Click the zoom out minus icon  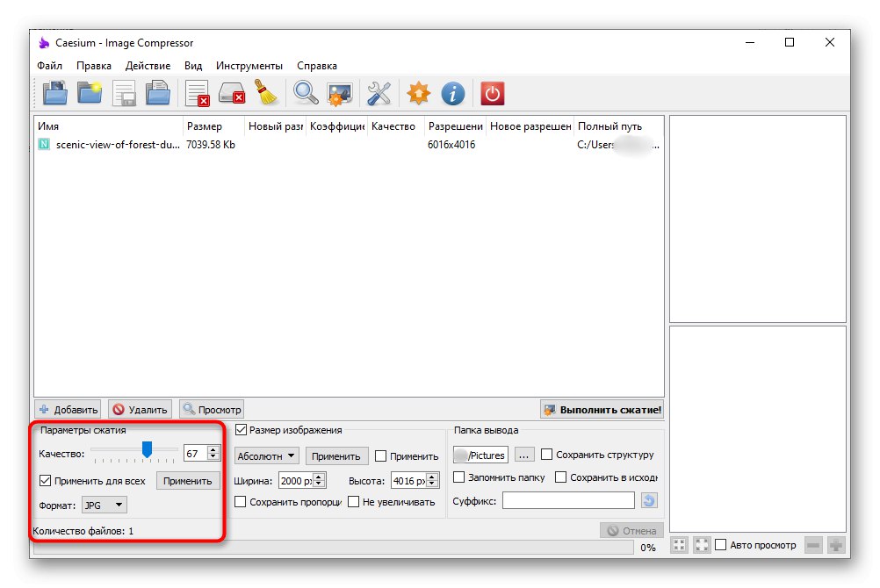point(813,545)
